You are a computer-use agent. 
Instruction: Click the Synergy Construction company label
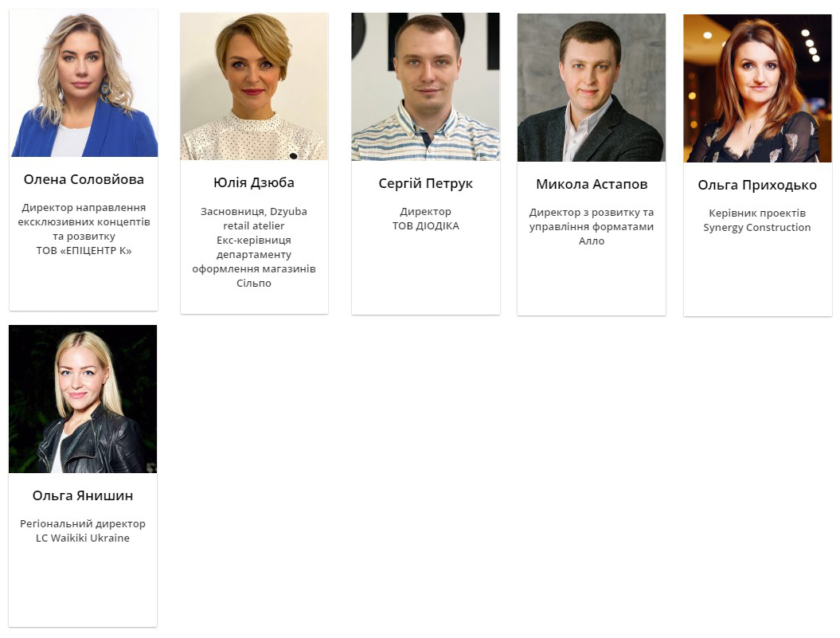(x=757, y=227)
